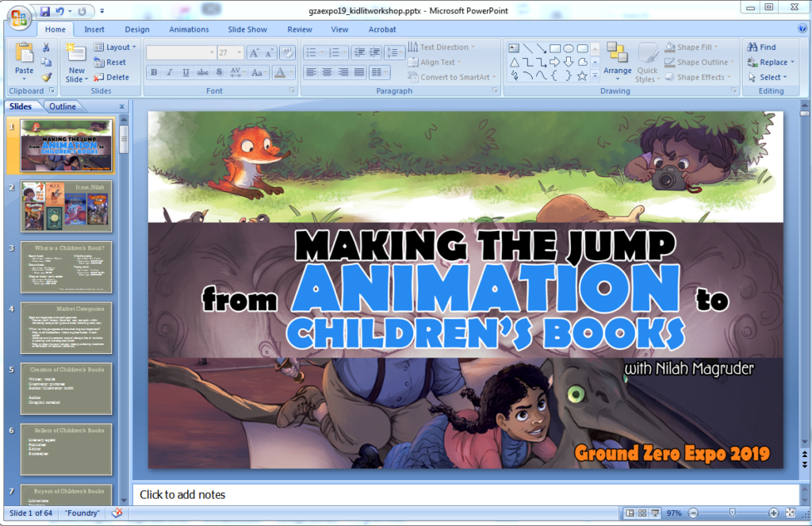Open the spelling check indicator

pyautogui.click(x=117, y=513)
